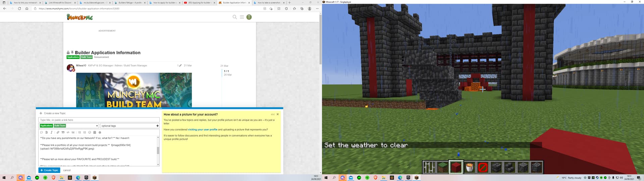Apply blockquote using the quotation marks icon
Viewport: 644px width, 181px height.
point(63,132)
